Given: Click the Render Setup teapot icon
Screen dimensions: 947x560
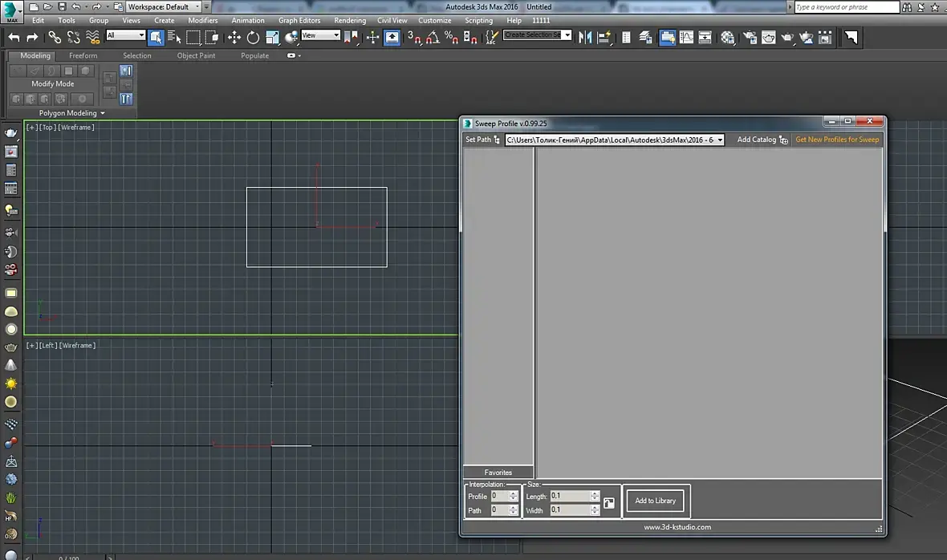Looking at the screenshot, I should click(750, 37).
